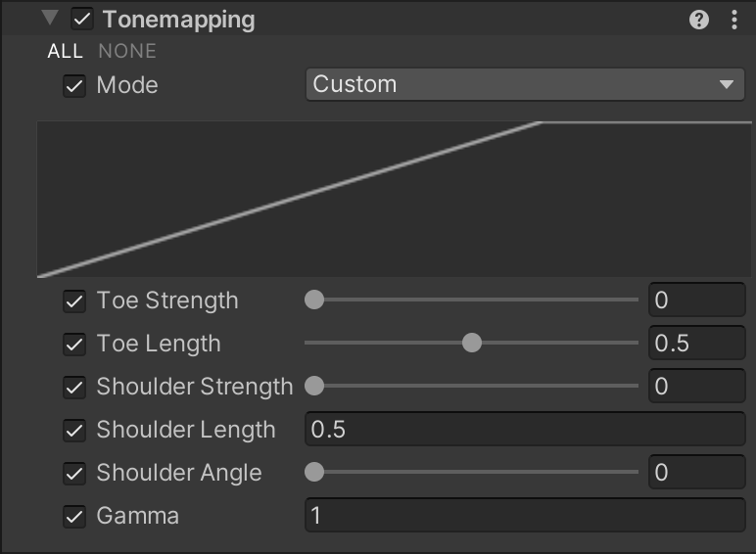Image resolution: width=756 pixels, height=554 pixels.
Task: Toggle the Toe Length override checkbox
Action: pyautogui.click(x=74, y=344)
